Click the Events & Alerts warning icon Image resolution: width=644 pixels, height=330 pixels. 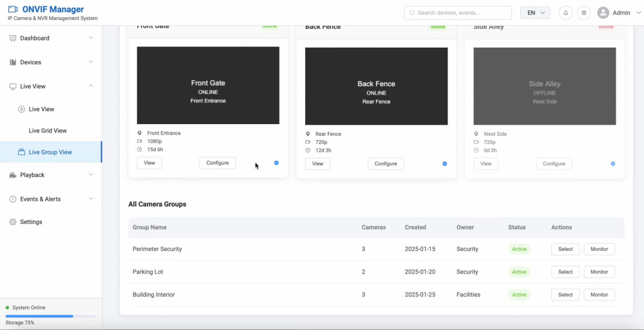click(13, 199)
